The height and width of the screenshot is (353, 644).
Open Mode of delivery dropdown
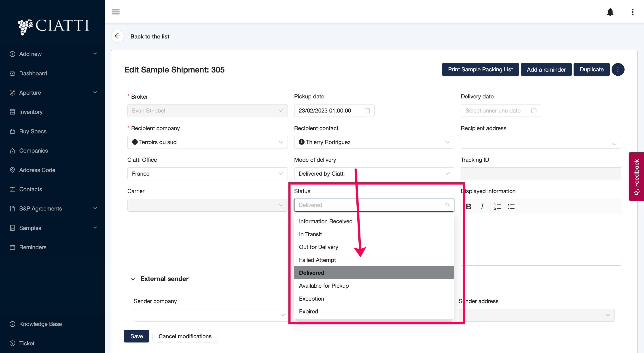[x=374, y=174]
